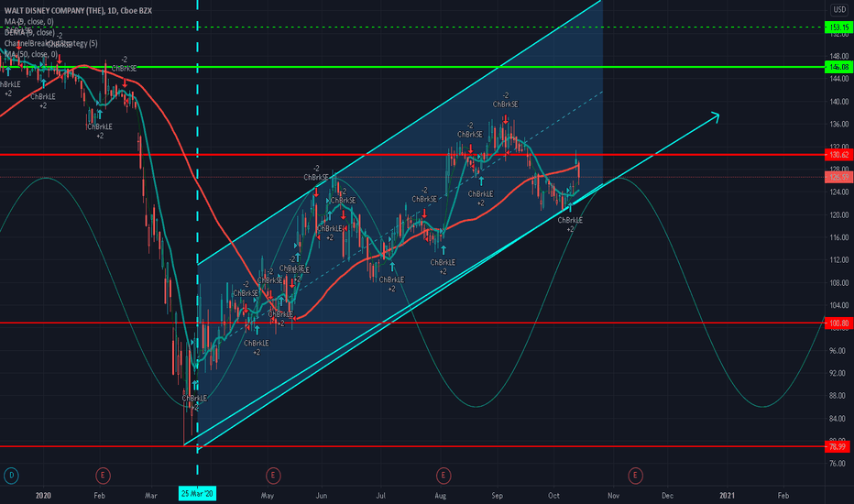The height and width of the screenshot is (504, 854).
Task: Click the 136.00 value on price axis
Action: [838, 125]
